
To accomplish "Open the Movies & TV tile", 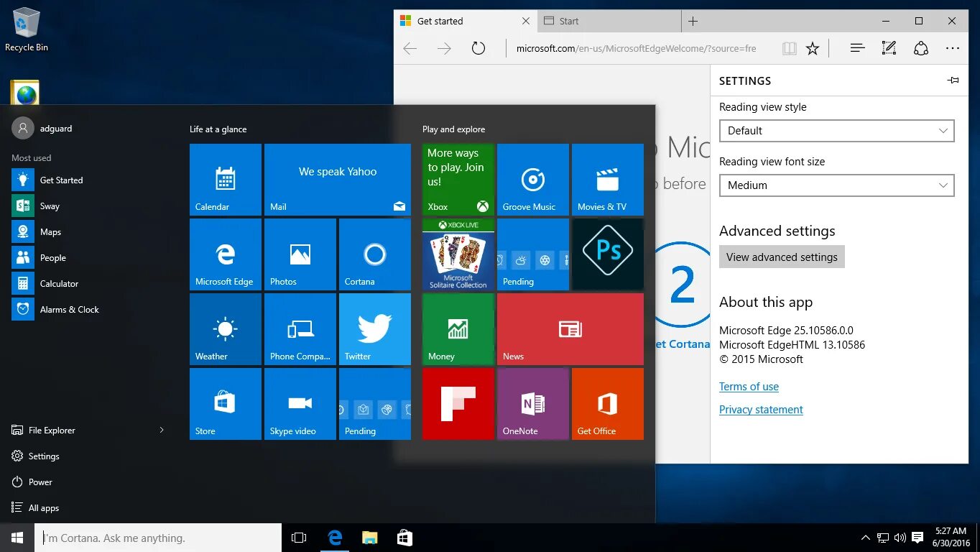I will pyautogui.click(x=608, y=180).
